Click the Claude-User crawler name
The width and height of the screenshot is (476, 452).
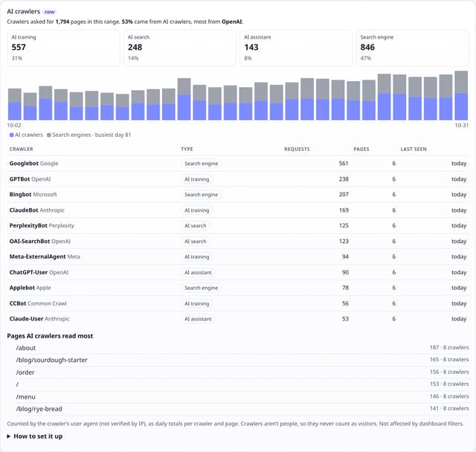tap(27, 319)
